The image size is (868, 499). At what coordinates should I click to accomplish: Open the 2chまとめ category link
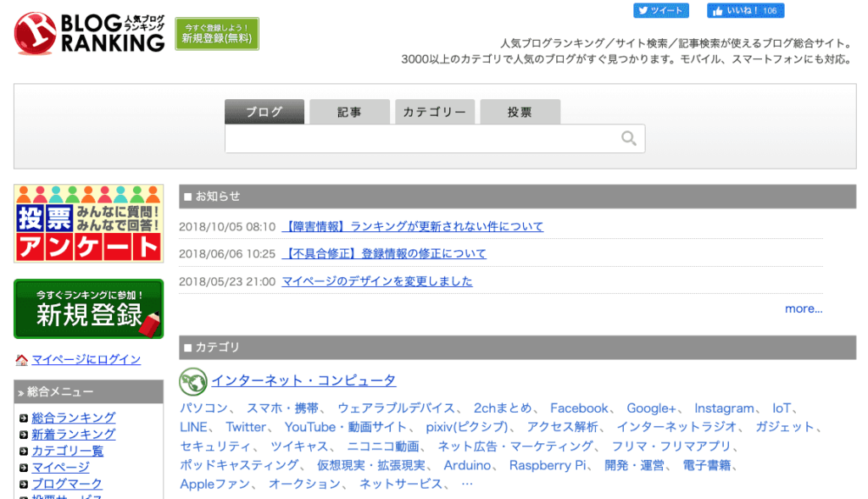(x=502, y=408)
